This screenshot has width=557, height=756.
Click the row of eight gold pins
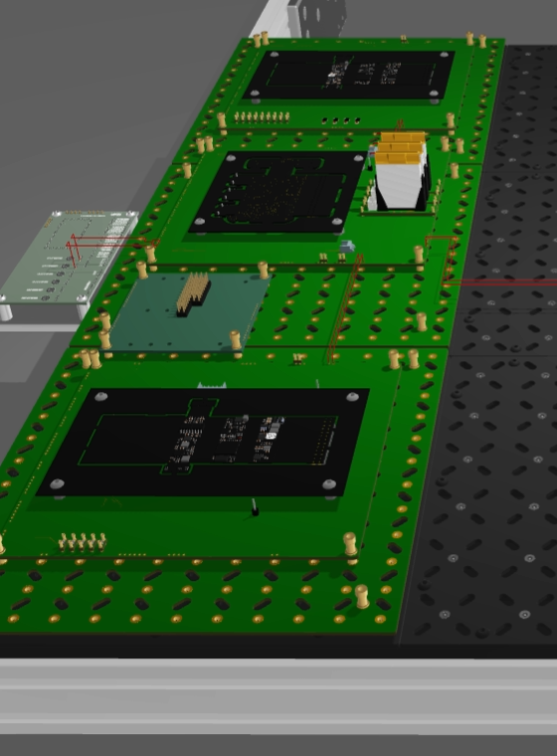(262, 116)
